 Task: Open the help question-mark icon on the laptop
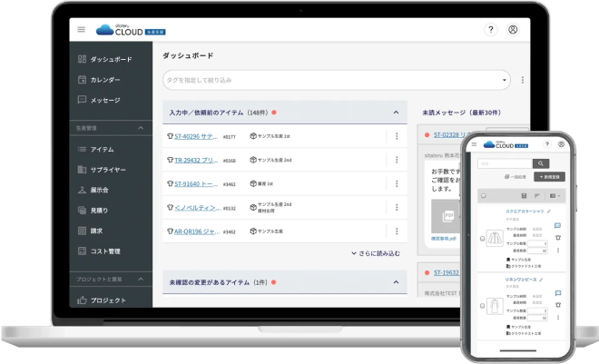pyautogui.click(x=491, y=29)
